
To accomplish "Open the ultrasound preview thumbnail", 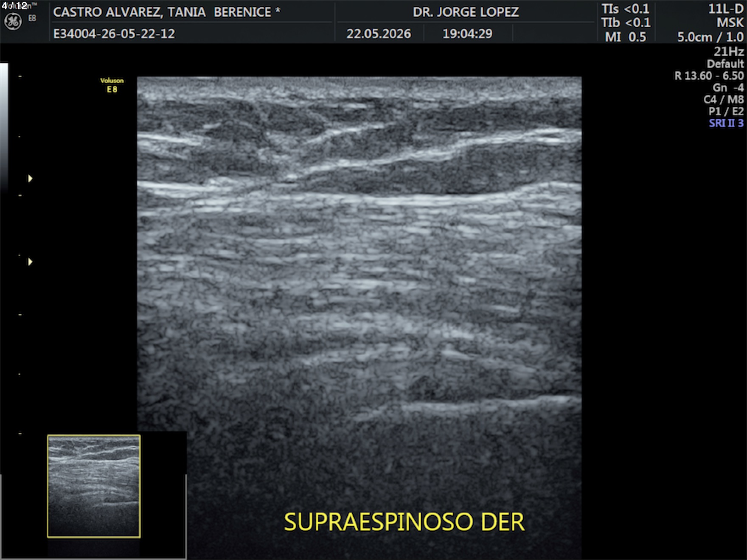I will (94, 486).
